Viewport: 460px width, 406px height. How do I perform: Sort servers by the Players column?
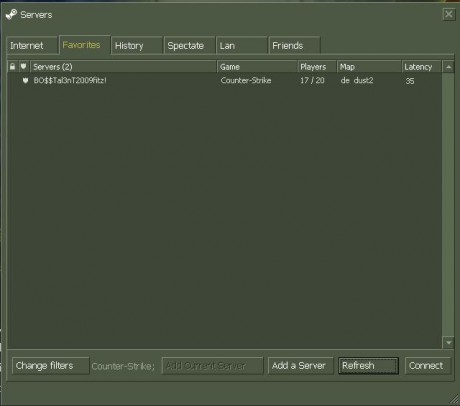click(x=317, y=67)
